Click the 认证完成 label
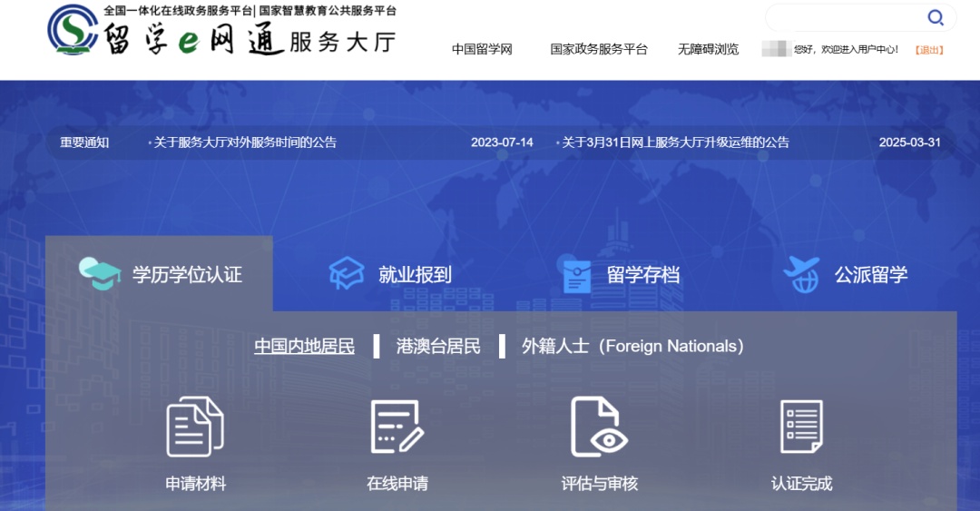Screen dimensions: 980x511 point(801,484)
